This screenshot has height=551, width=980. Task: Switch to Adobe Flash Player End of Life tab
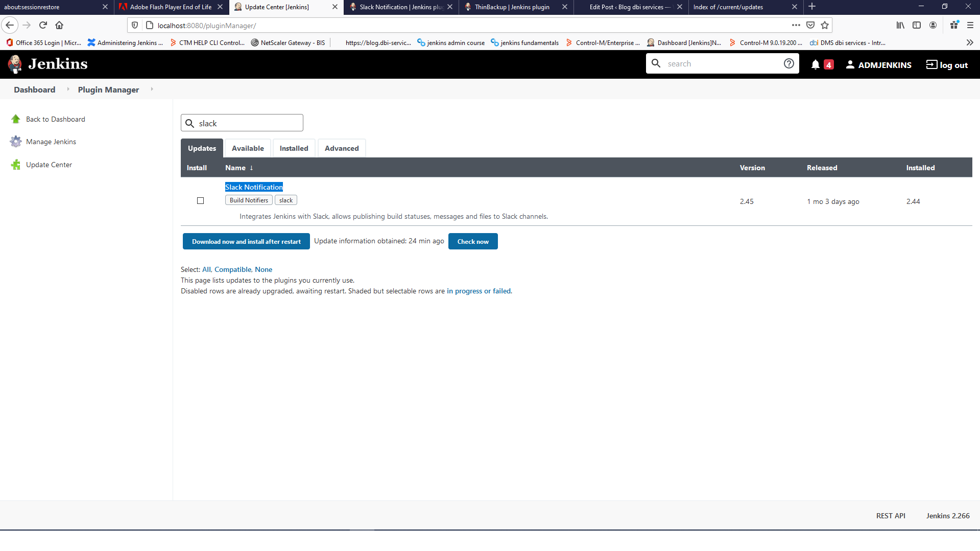tap(171, 7)
